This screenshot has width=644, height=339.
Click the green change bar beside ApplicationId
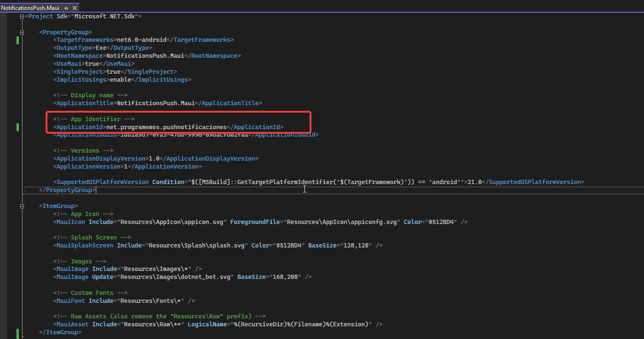pos(17,127)
